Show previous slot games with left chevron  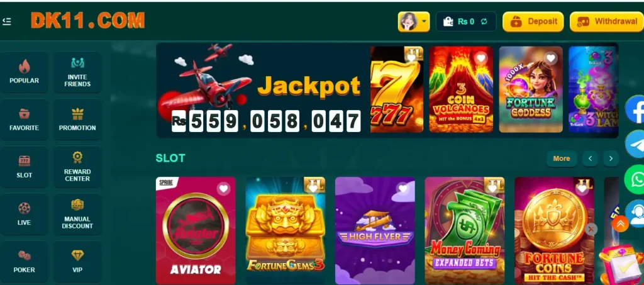tap(590, 159)
